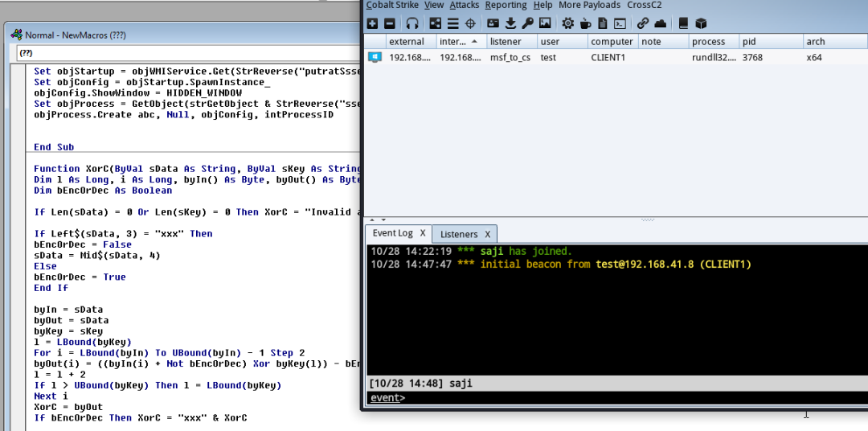Click 'Dim bEncOrDec As Boolean' code line
The height and width of the screenshot is (431, 868).
[103, 190]
